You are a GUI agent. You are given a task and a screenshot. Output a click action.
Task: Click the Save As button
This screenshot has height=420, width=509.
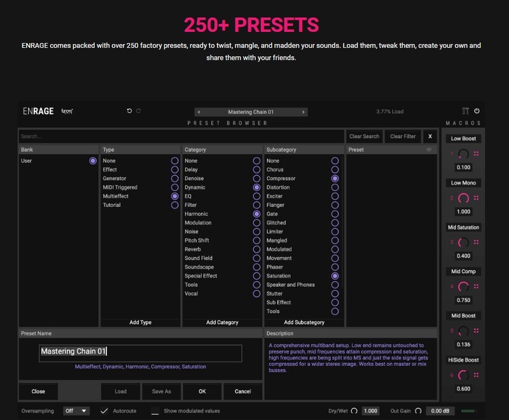point(162,391)
